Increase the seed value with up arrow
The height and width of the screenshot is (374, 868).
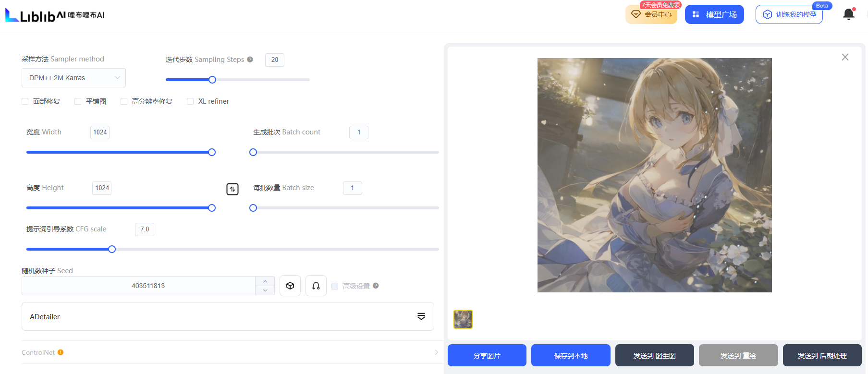click(x=265, y=281)
